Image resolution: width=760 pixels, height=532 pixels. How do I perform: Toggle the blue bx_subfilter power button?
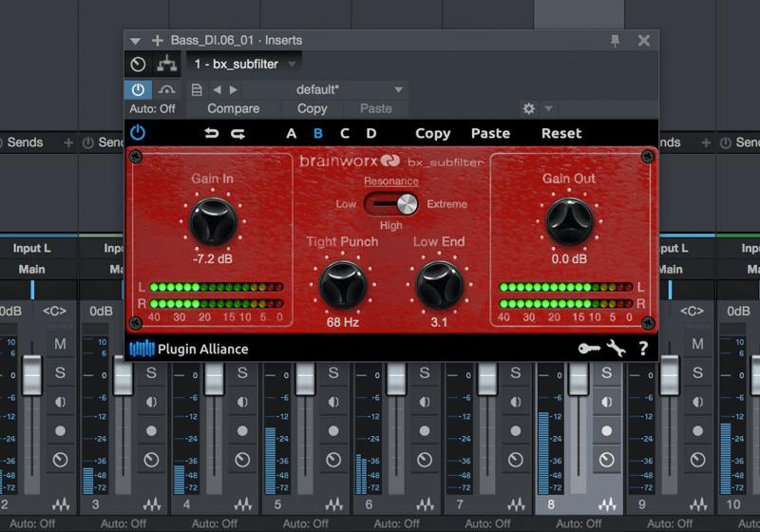[x=138, y=133]
